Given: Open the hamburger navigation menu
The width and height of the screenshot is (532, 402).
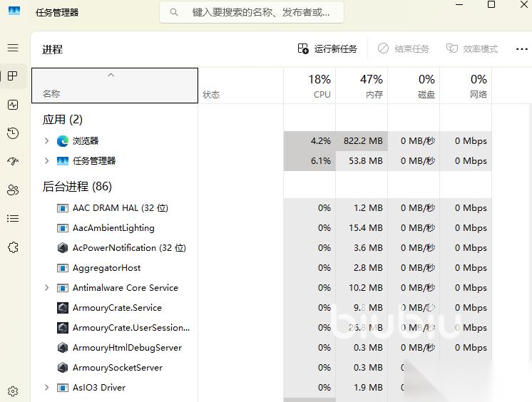Looking at the screenshot, I should pos(13,48).
